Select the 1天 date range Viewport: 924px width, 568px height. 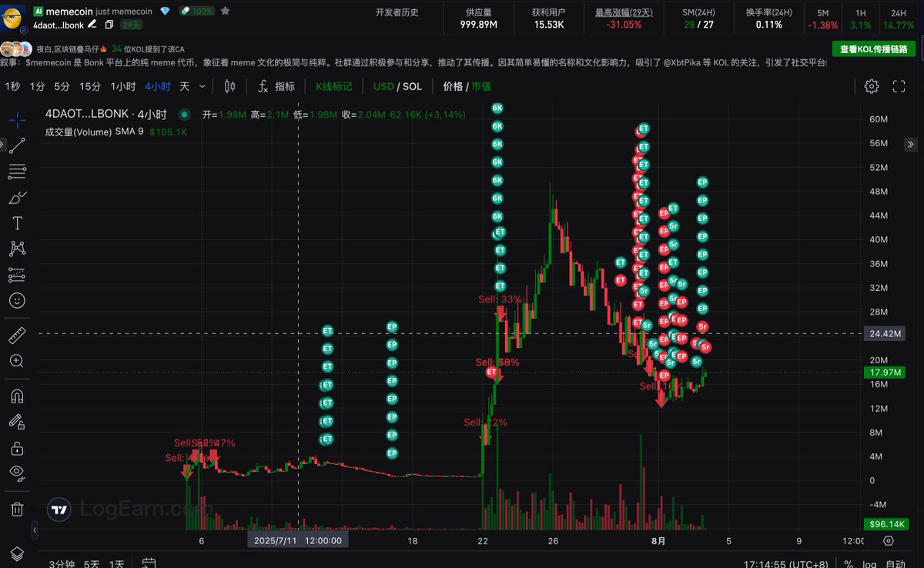[116, 563]
